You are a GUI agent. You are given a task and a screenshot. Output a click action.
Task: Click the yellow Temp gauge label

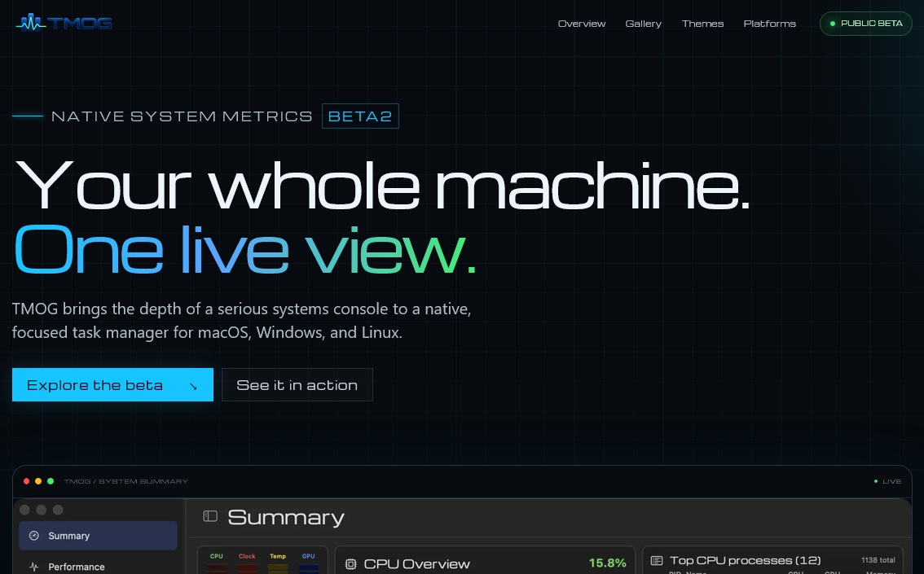pos(278,556)
